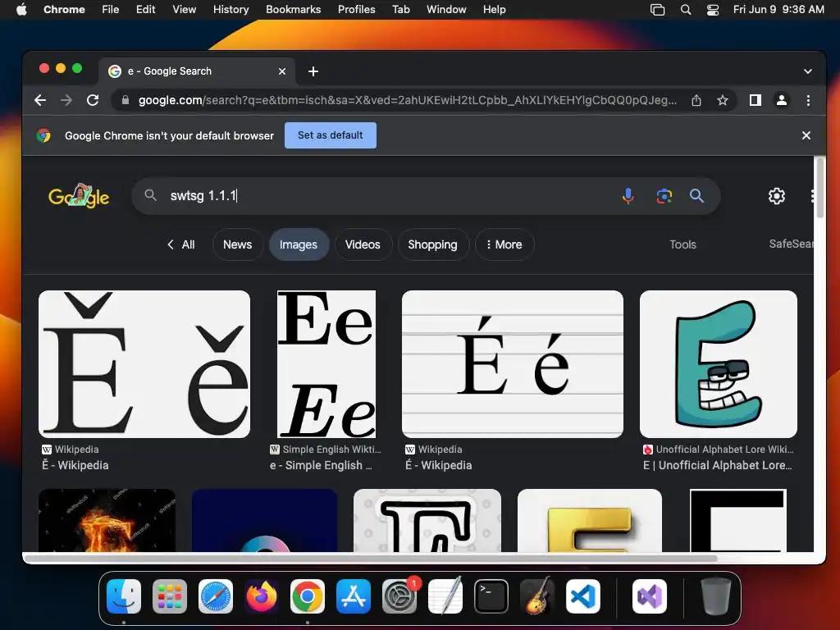The width and height of the screenshot is (840, 630).
Task: Click the horizontal scrollbar at window bottom
Action: coord(371,559)
